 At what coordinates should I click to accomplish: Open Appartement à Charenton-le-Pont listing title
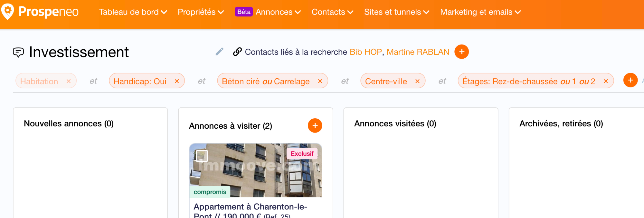pos(251,211)
